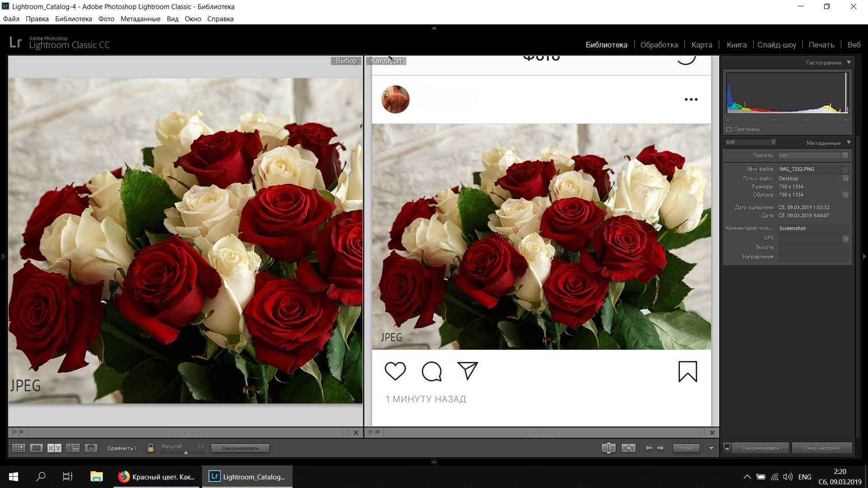
Task: Switch to Grid view icon
Action: [x=19, y=448]
